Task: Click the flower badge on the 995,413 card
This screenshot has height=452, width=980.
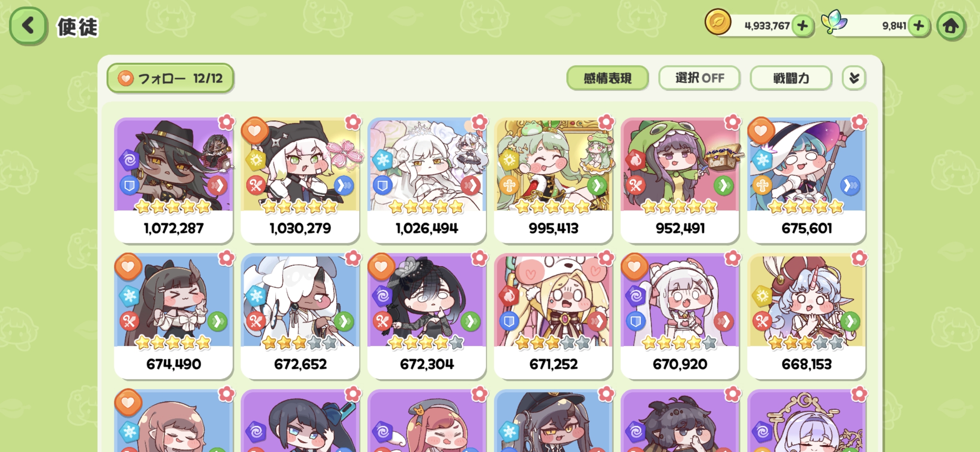Action: point(606,122)
